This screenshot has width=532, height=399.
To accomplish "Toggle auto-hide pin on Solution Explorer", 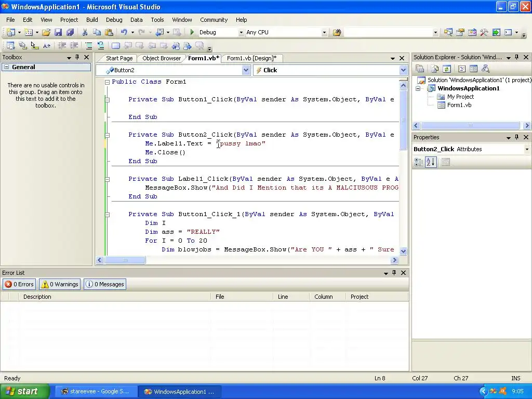I will pyautogui.click(x=517, y=57).
